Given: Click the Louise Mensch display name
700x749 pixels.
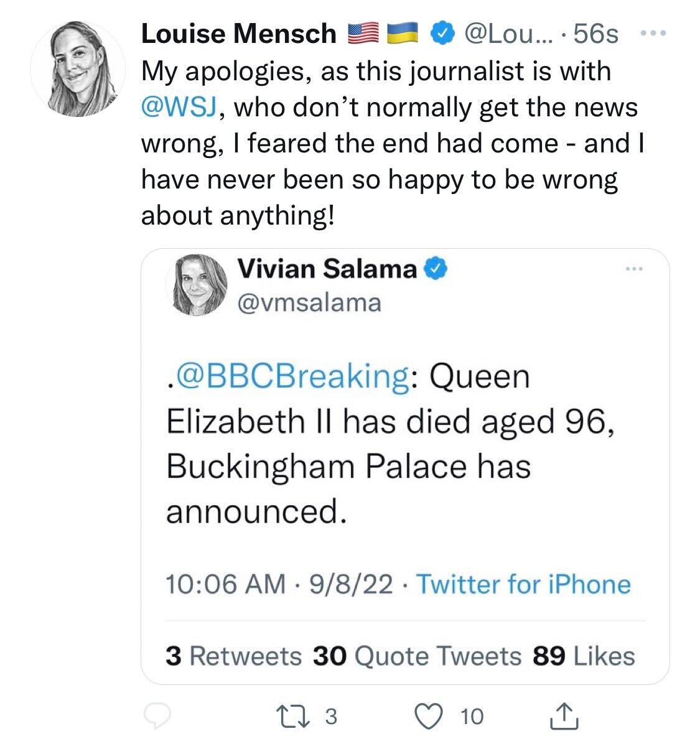Looking at the screenshot, I should [x=238, y=34].
